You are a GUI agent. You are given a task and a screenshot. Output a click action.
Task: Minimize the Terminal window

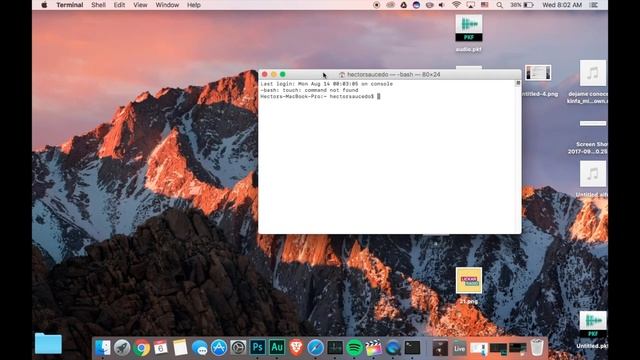[x=273, y=74]
